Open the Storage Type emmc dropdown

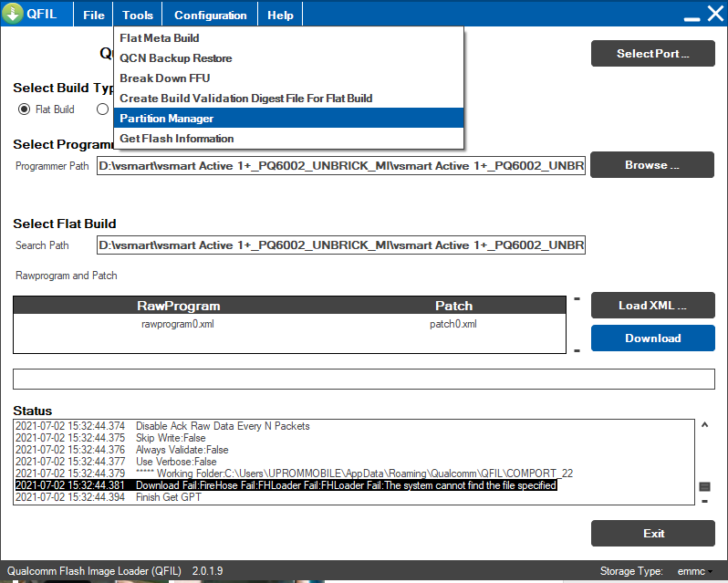click(695, 571)
